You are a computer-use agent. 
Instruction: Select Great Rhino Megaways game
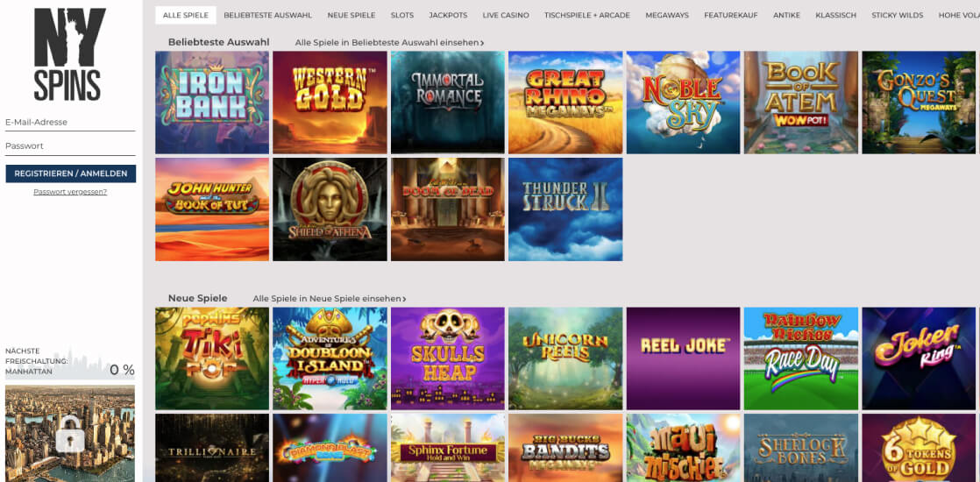click(565, 103)
